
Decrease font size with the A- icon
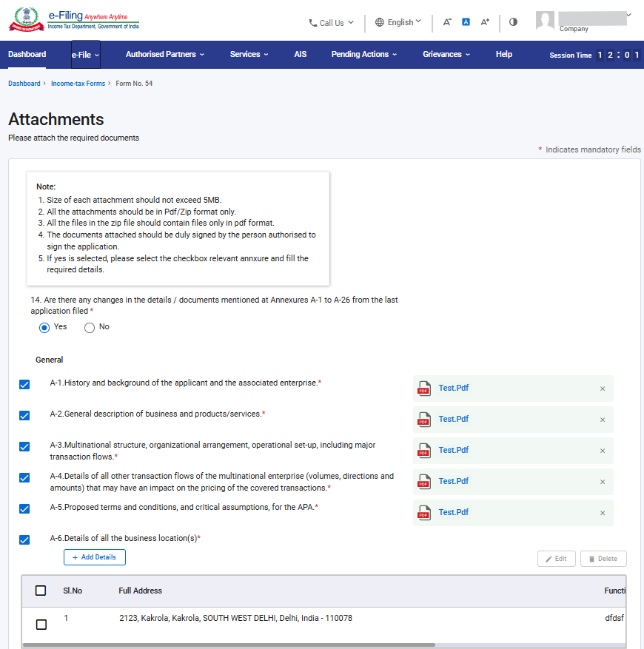pos(447,22)
